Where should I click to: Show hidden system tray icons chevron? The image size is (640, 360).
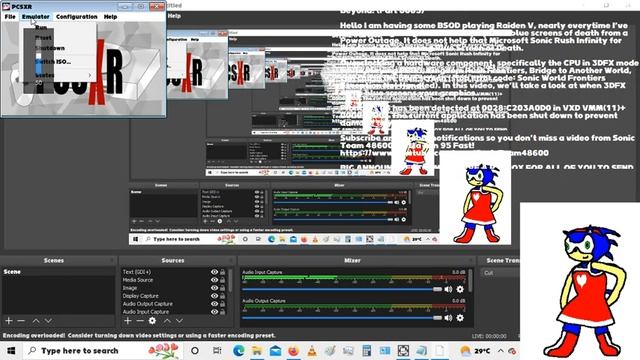tap(500, 351)
